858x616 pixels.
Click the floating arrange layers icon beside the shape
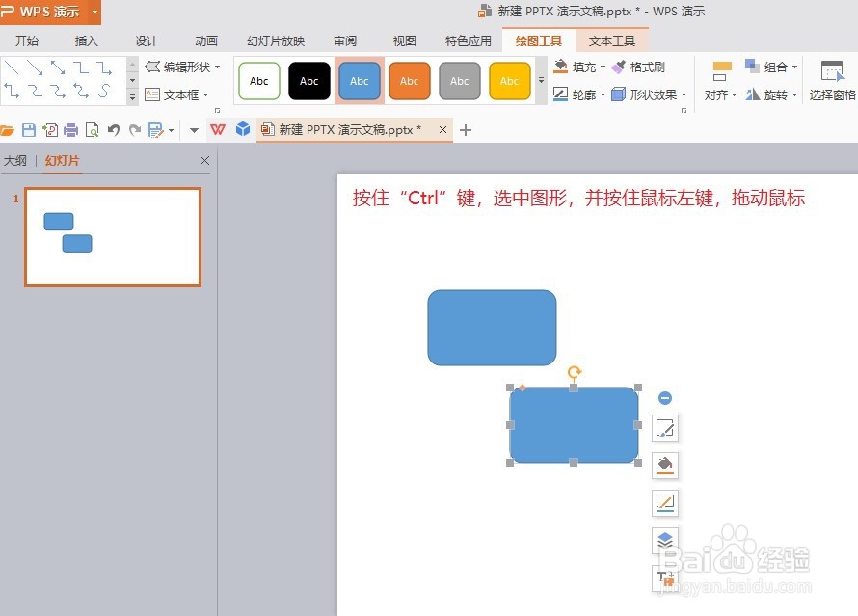click(665, 540)
